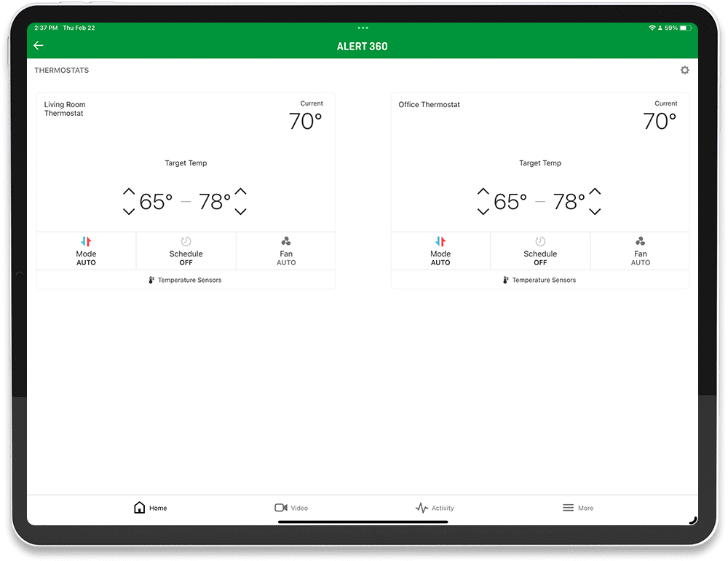Open Living Room Temperature Sensors
728x561 pixels.
[x=186, y=280]
